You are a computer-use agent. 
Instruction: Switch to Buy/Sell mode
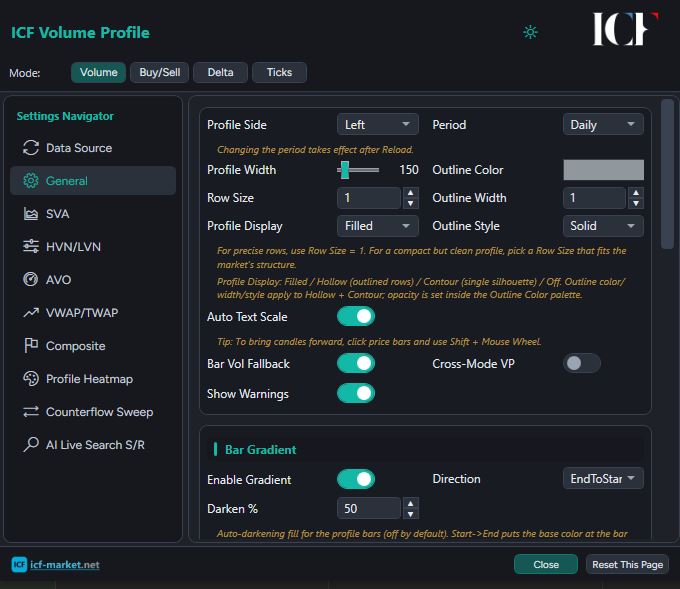(x=160, y=72)
